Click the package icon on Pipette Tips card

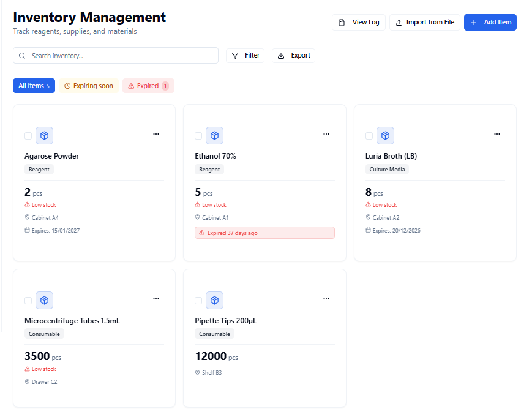pos(214,301)
